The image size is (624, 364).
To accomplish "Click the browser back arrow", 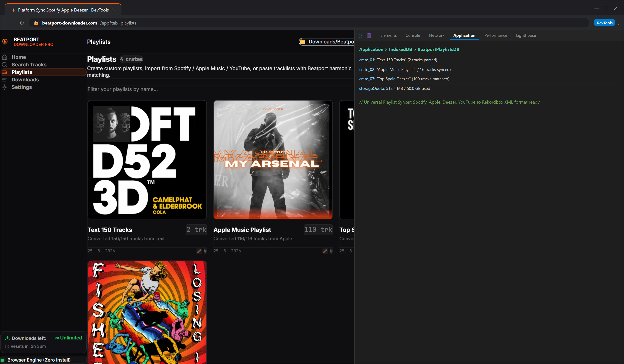I will click(7, 23).
